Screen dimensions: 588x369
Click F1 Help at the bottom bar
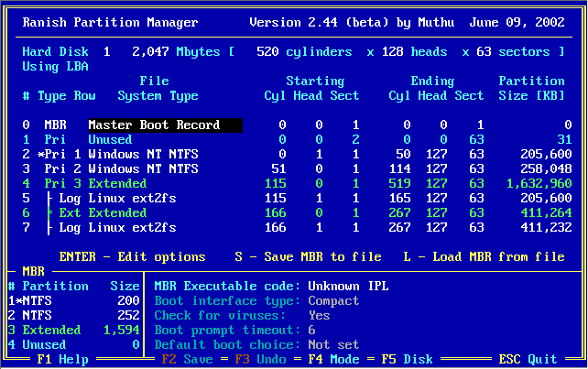point(62,359)
